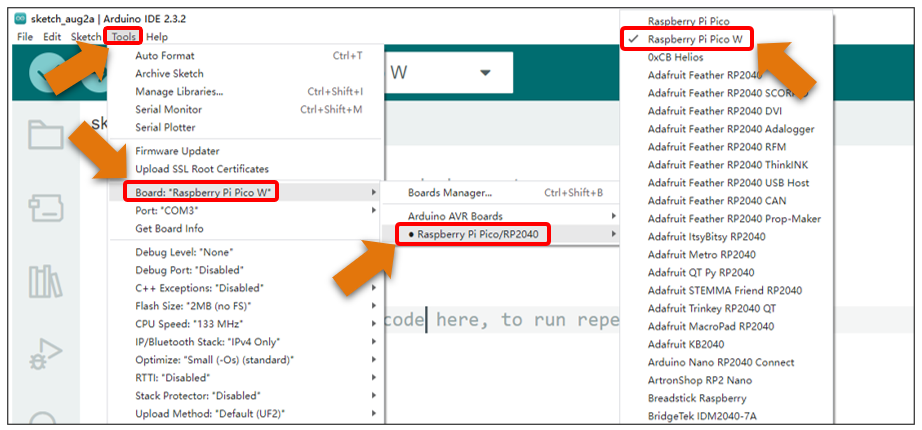Expand Stack Protector: "Disabled" submenu
Screen dimensions: 922x430
click(x=246, y=395)
